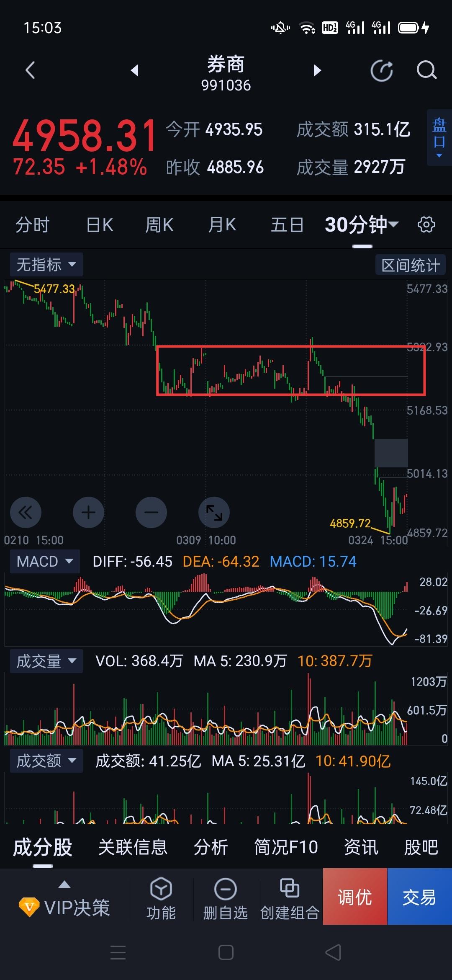Go to previous index with left triangle

tap(134, 70)
